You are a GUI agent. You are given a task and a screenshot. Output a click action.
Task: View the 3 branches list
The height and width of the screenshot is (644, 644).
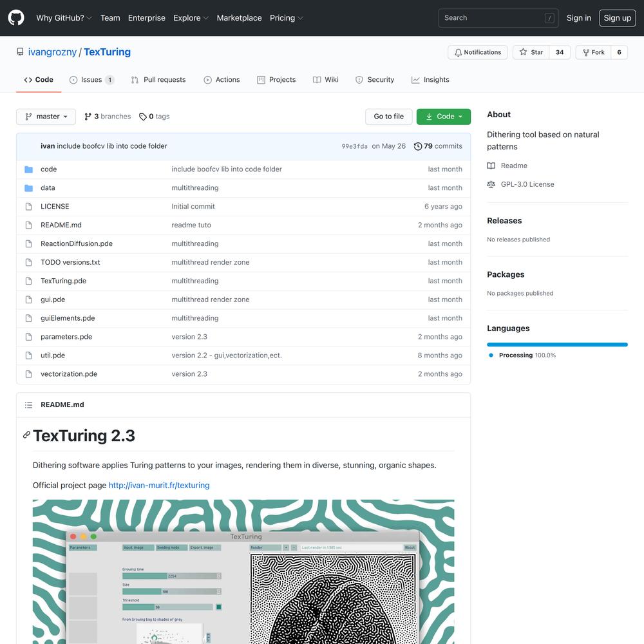(x=108, y=117)
